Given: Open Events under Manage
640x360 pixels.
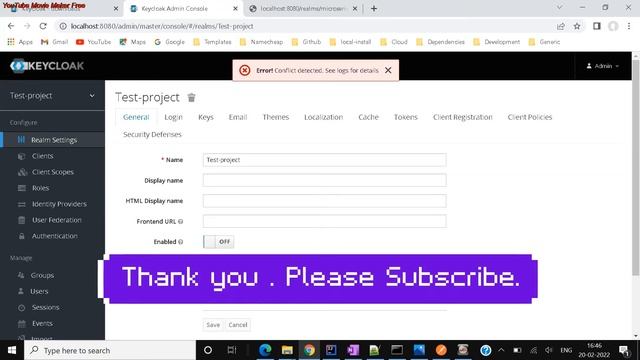Looking at the screenshot, I should [42, 323].
